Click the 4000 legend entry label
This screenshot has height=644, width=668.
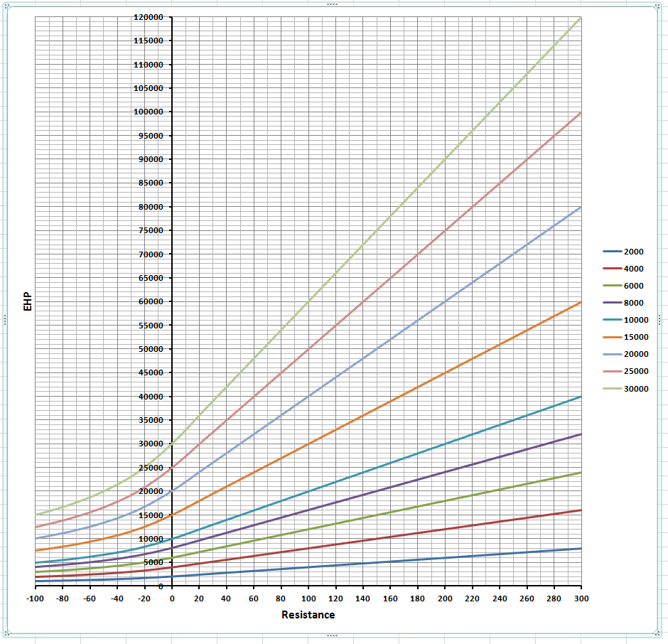(634, 269)
